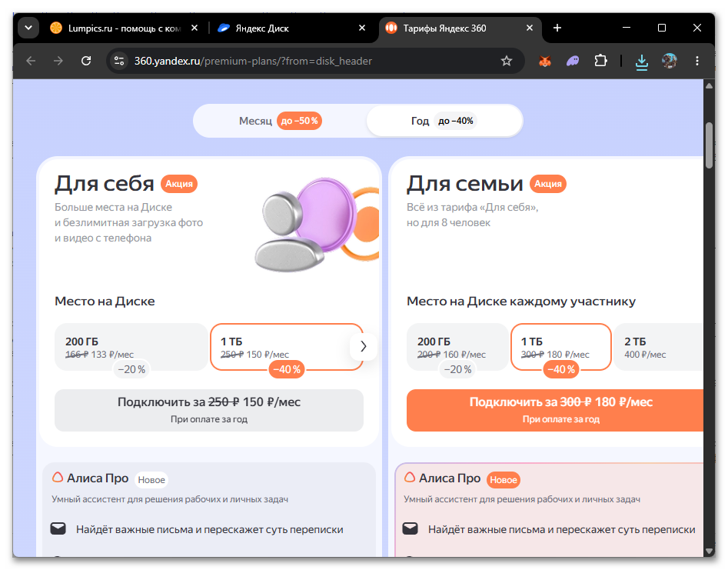Screen dimensions: 728x570
Task: Choose 1 ТБ in Для себя plan
Action: (x=287, y=347)
